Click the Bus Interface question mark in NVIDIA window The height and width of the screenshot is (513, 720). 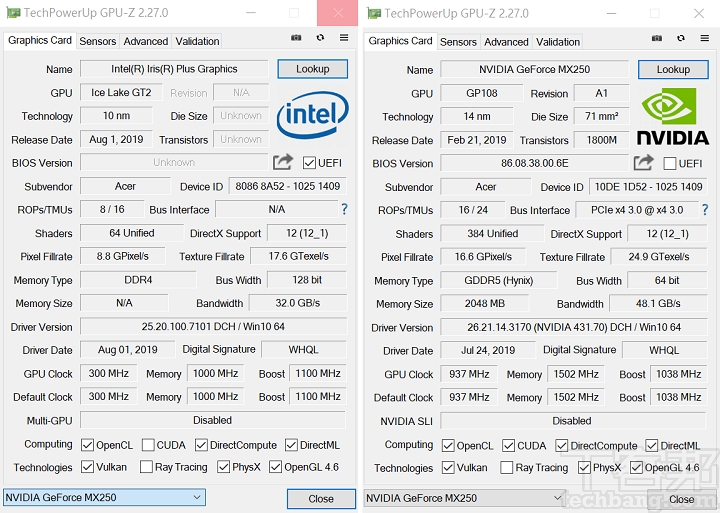[x=705, y=210]
